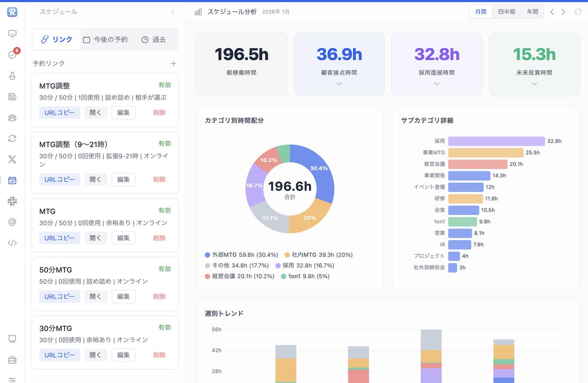This screenshot has height=383, width=588.
Task: Select the 年間 period tab
Action: [532, 12]
